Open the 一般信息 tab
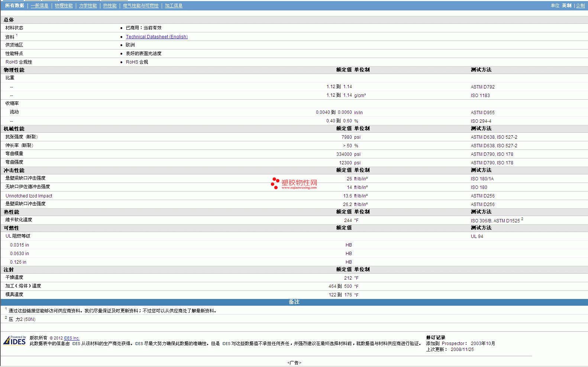The width and height of the screenshot is (588, 367). pos(39,6)
